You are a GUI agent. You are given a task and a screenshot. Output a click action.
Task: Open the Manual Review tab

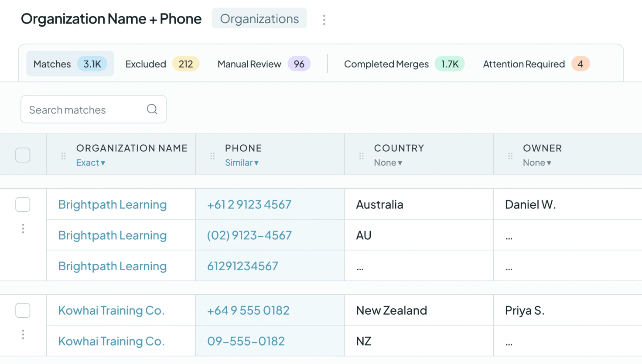click(x=264, y=64)
